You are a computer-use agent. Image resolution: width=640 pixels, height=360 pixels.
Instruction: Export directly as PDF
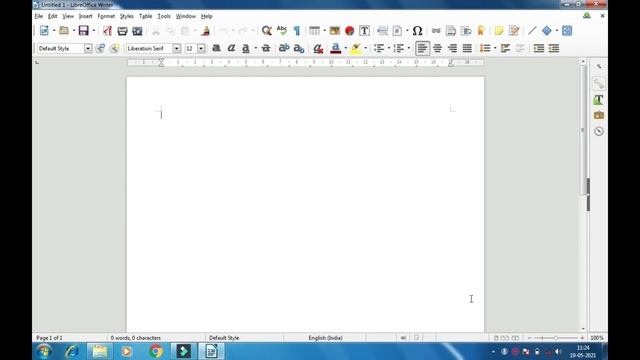pos(107,31)
